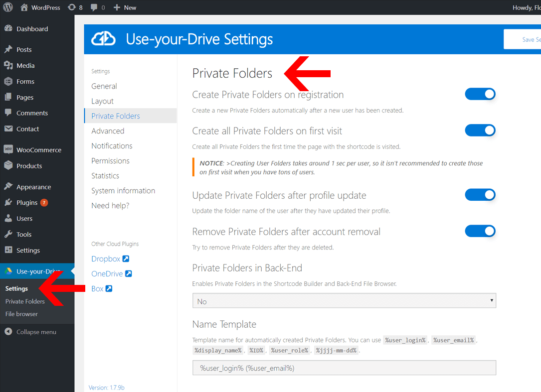Screen dimensions: 541x392
Task: Click the %user_email% template tag
Action: coord(454,340)
